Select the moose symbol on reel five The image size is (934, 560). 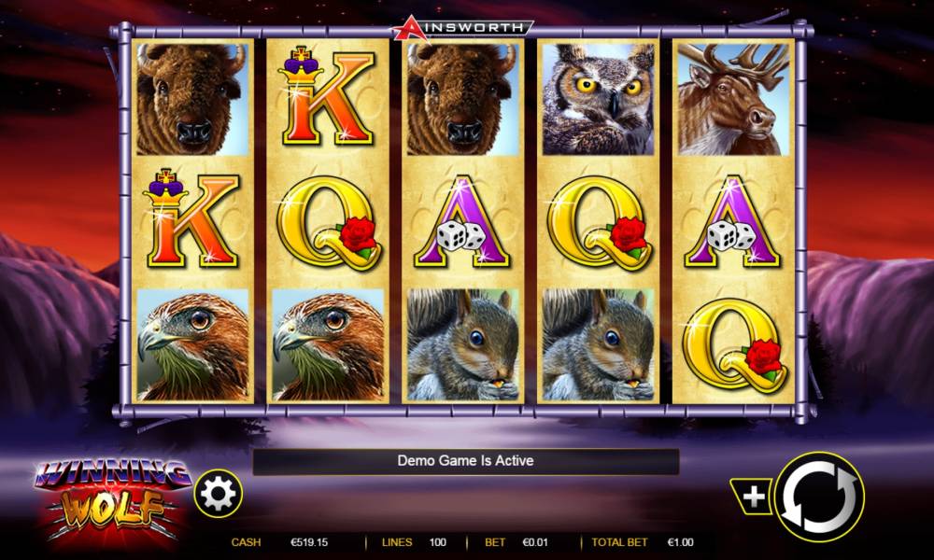point(733,99)
